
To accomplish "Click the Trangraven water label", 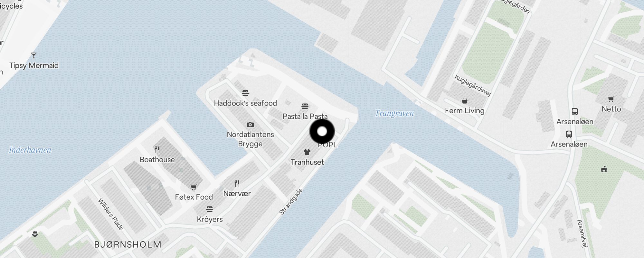I will [394, 113].
